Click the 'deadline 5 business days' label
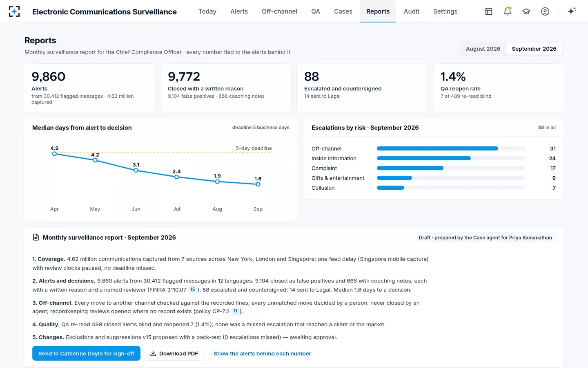Screen dimensions: 588x368 261,128
